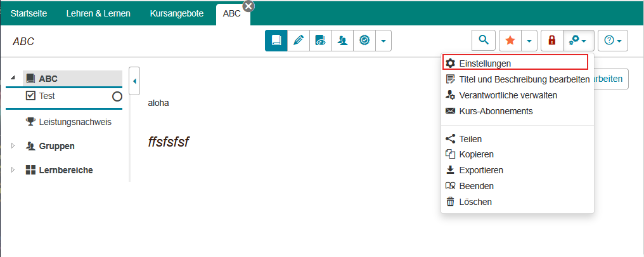Expand the Lernbereiche tree node
Screen dimensions: 644x257
(13, 170)
